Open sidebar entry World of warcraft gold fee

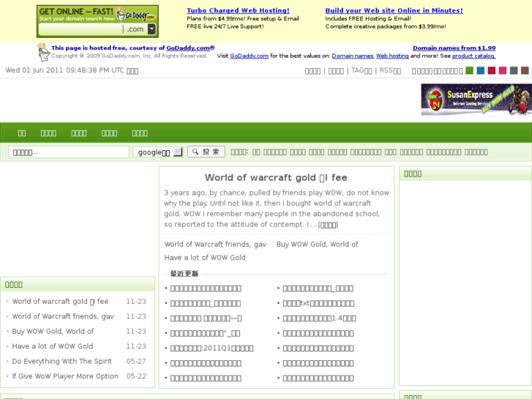pyautogui.click(x=60, y=302)
